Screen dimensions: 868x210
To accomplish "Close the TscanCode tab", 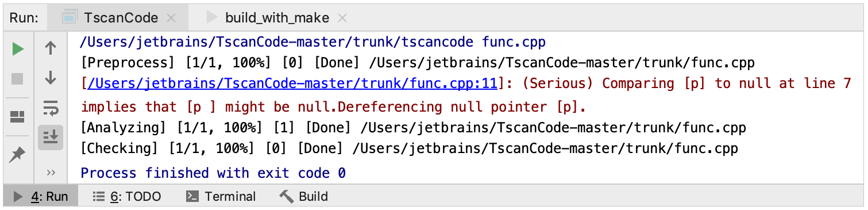I will pos(171,18).
